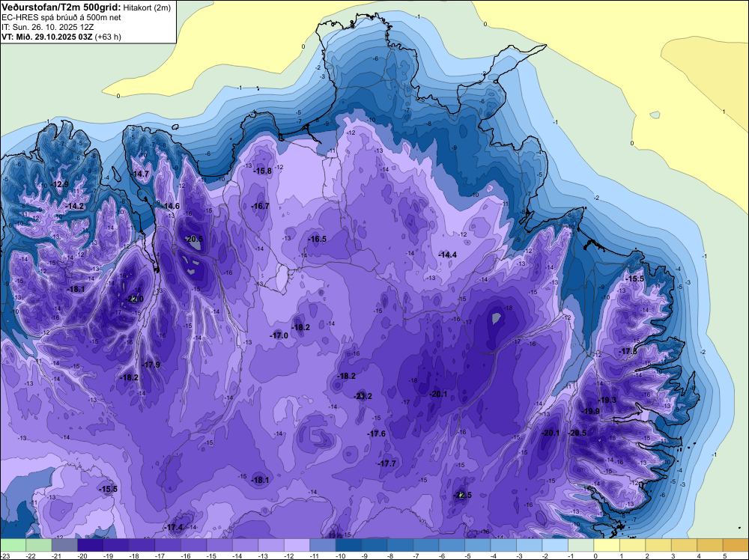Select the bold 'VT: Mið. 29.10.2025 03Z' text

point(46,37)
